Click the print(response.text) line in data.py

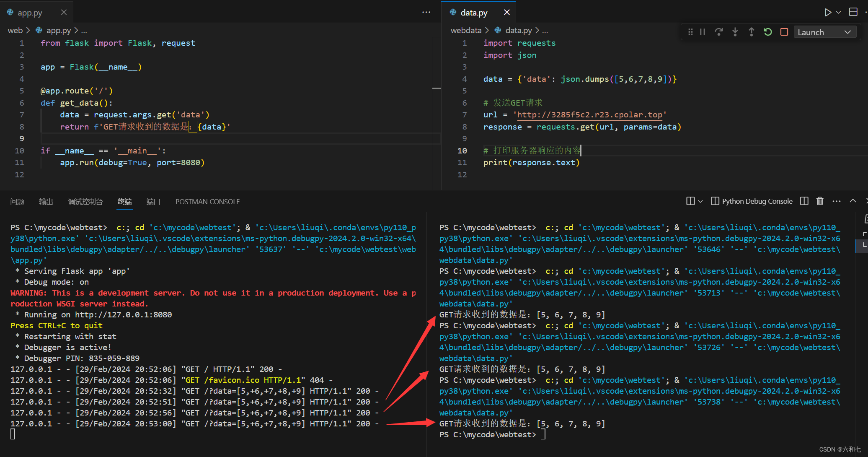[x=532, y=163]
